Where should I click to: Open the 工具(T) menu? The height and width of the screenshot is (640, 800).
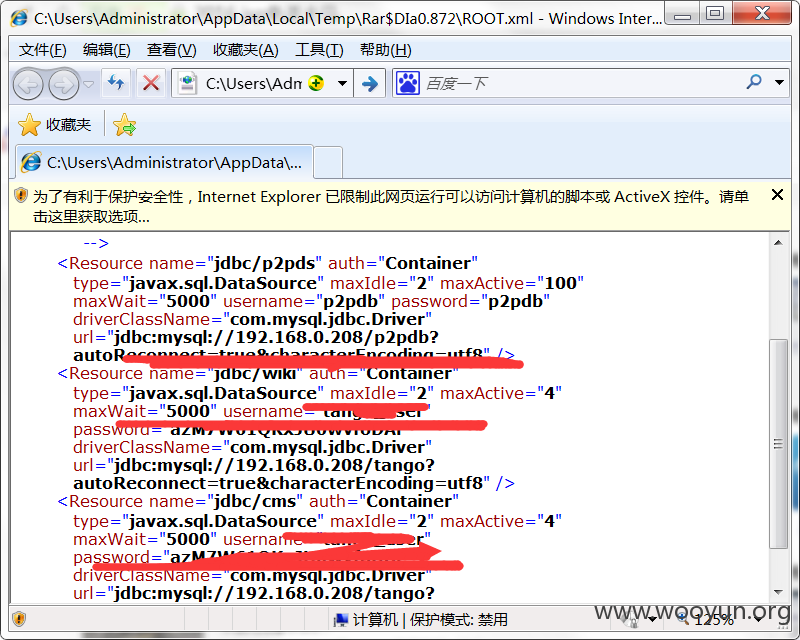[x=319, y=50]
